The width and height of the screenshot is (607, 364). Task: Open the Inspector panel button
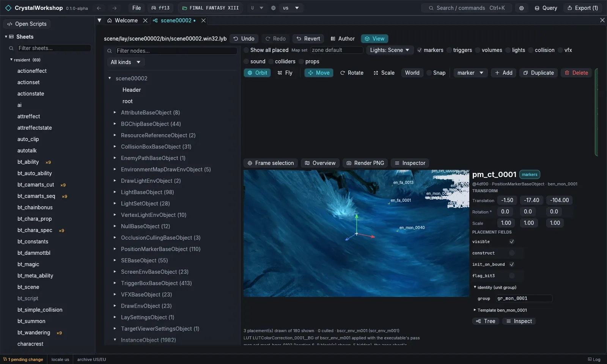pyautogui.click(x=410, y=163)
